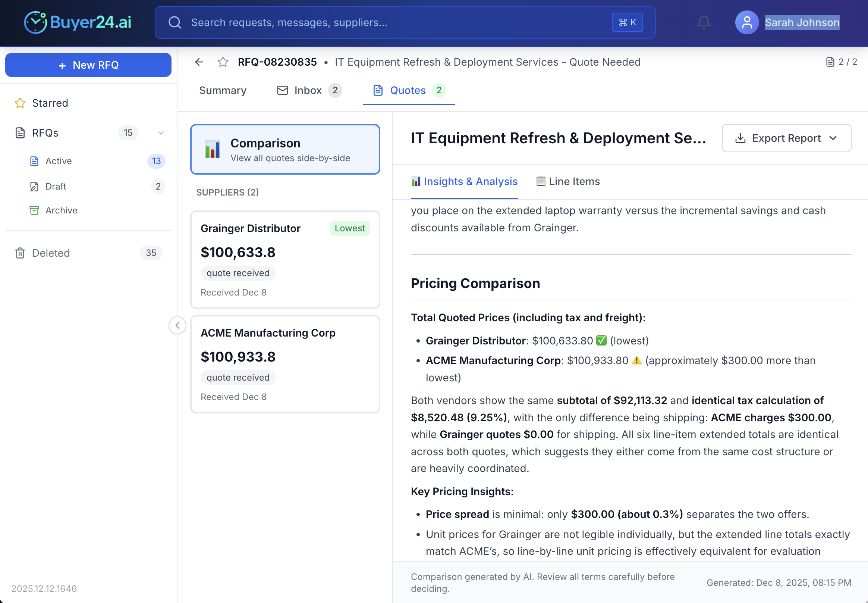The image size is (868, 603).
Task: Click the New RFQ button
Action: coord(88,65)
